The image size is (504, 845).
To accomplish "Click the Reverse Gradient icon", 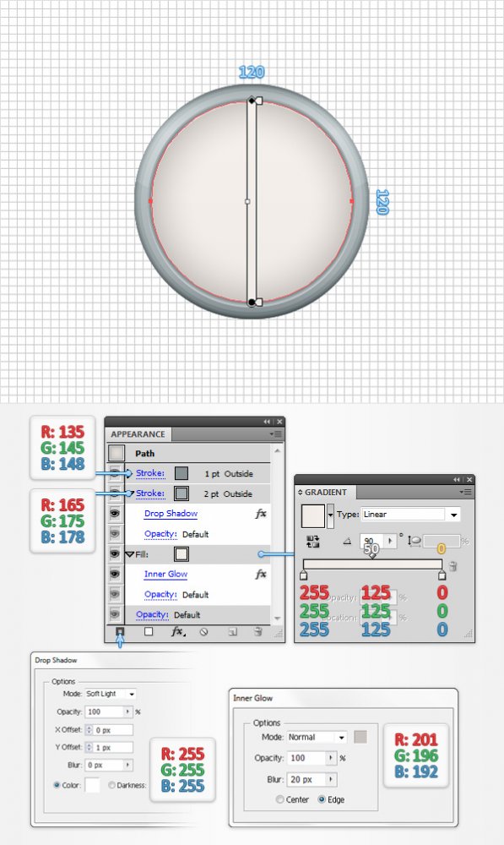I will pyautogui.click(x=312, y=541).
